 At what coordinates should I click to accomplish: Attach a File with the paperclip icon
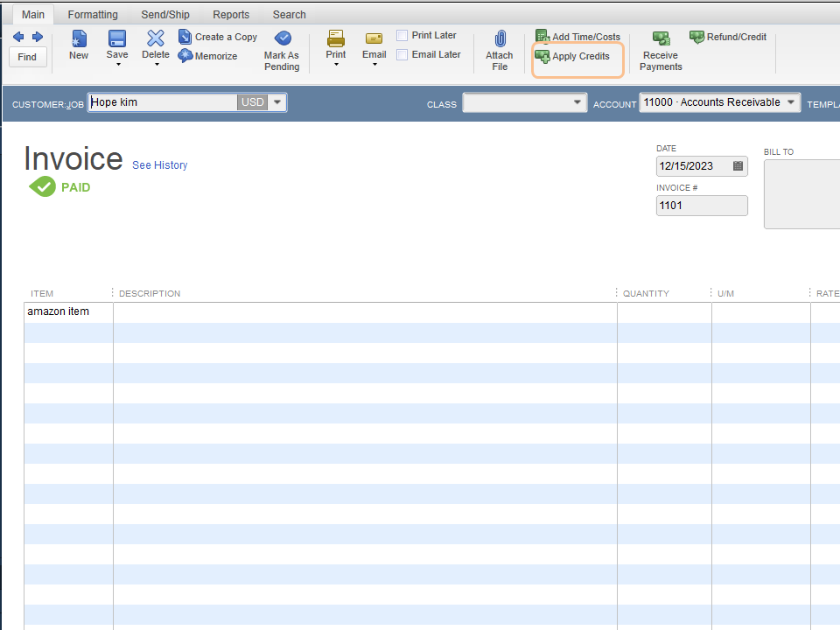click(500, 51)
